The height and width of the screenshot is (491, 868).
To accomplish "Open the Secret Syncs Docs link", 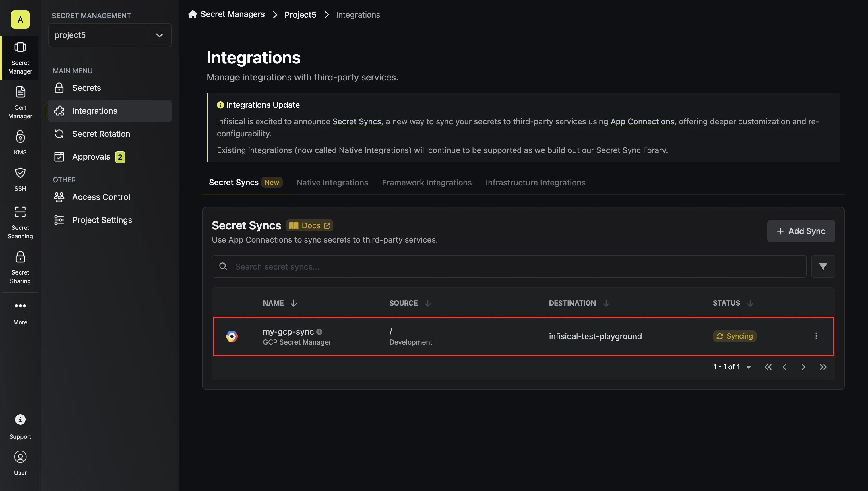I will (x=309, y=226).
